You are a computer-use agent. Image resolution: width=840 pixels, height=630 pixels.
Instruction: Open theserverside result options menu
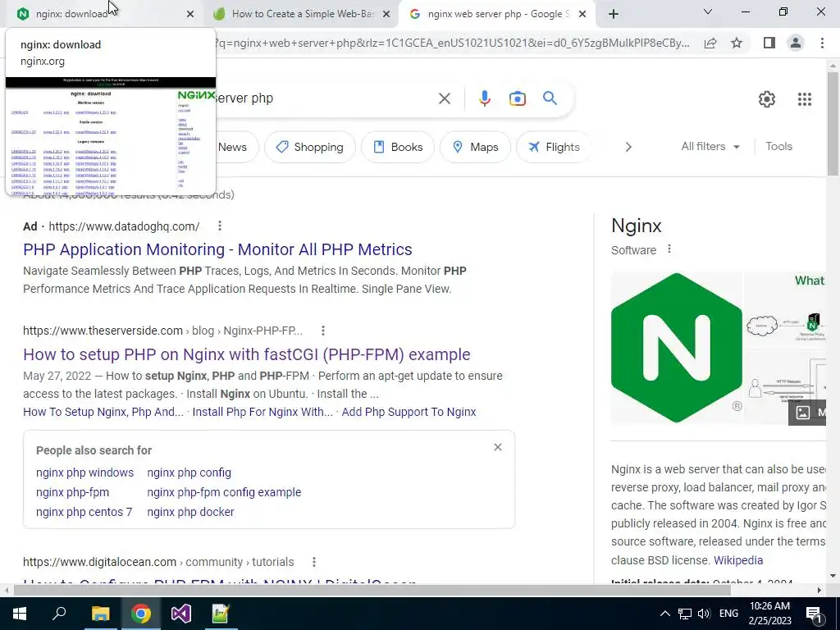click(x=323, y=331)
